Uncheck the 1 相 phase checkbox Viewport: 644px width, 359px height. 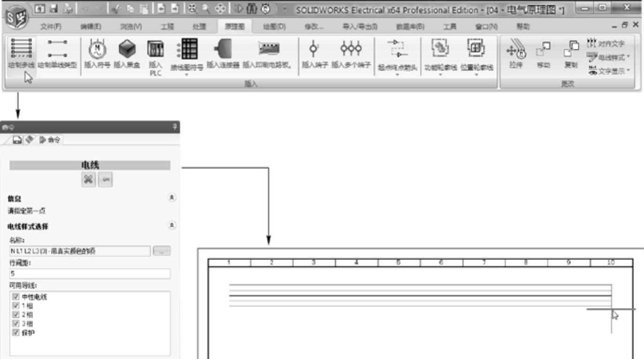pos(15,306)
